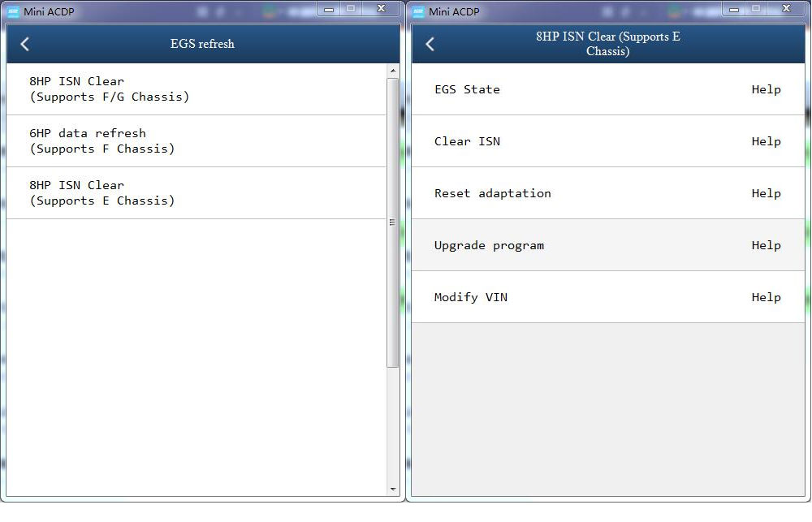The height and width of the screenshot is (522, 812).
Task: Select the Modify VIN option
Action: [471, 297]
